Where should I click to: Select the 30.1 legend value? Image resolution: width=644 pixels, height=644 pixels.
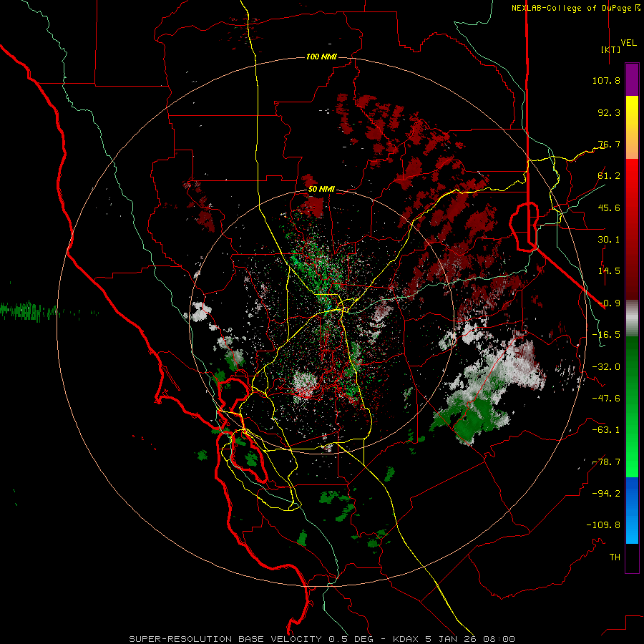tap(609, 240)
